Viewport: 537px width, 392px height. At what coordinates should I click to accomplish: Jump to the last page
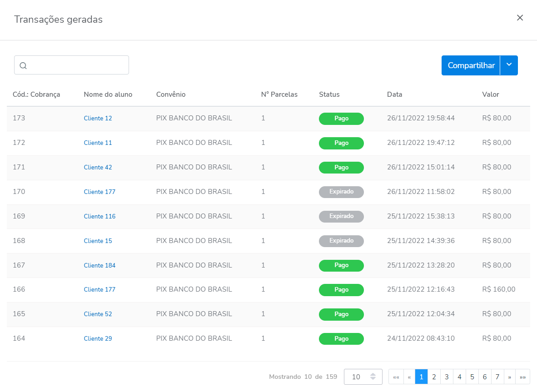pos(523,377)
